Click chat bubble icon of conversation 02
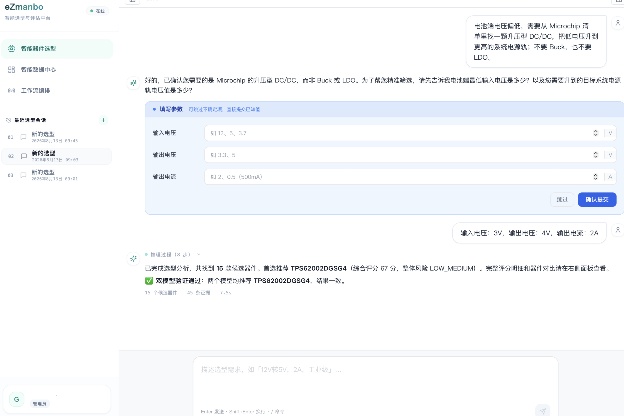 [23, 156]
